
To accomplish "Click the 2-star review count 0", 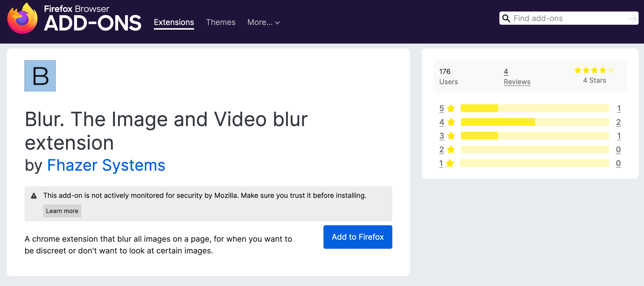I will 618,150.
